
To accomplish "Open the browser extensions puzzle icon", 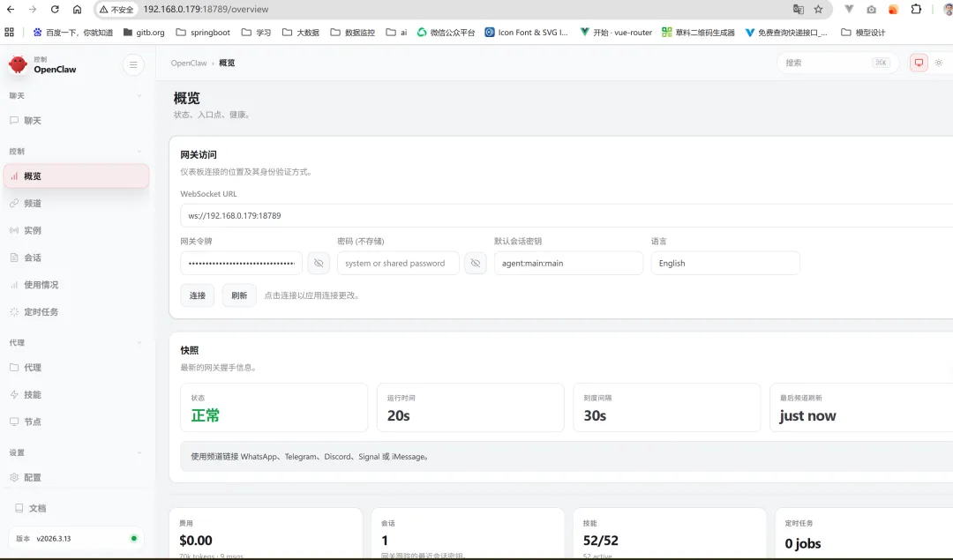I will [x=916, y=9].
